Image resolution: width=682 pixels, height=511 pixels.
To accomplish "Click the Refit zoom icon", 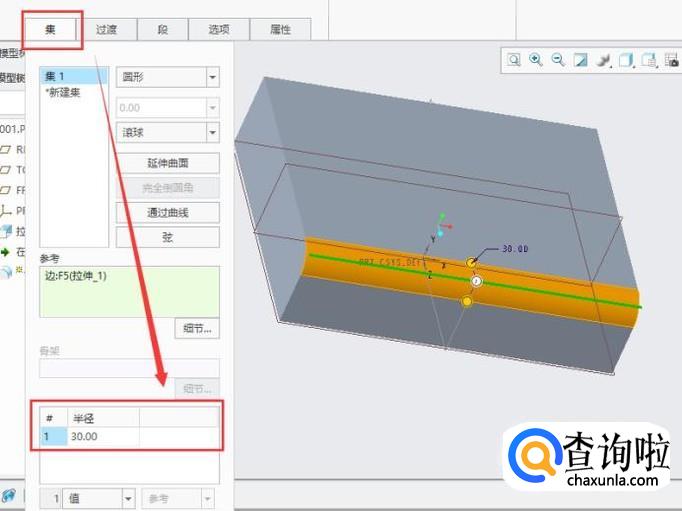I will coord(514,60).
